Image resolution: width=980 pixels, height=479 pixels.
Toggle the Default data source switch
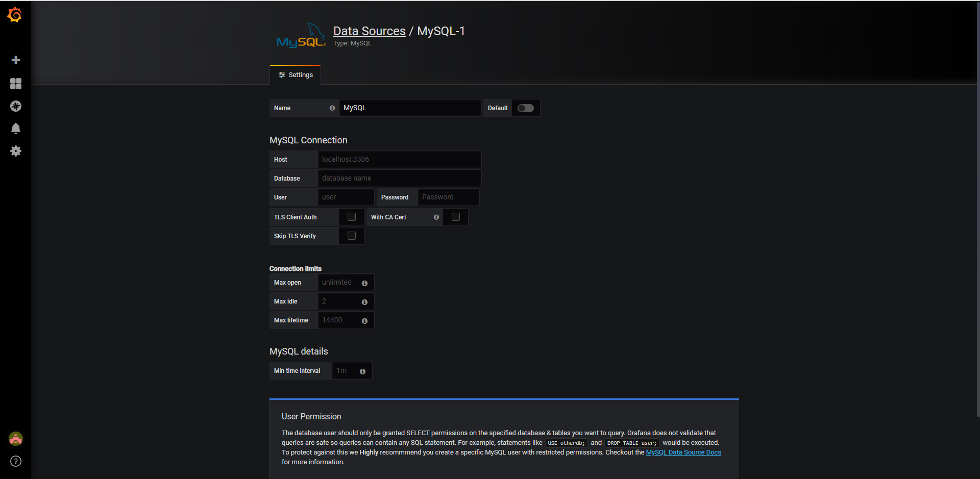point(525,108)
